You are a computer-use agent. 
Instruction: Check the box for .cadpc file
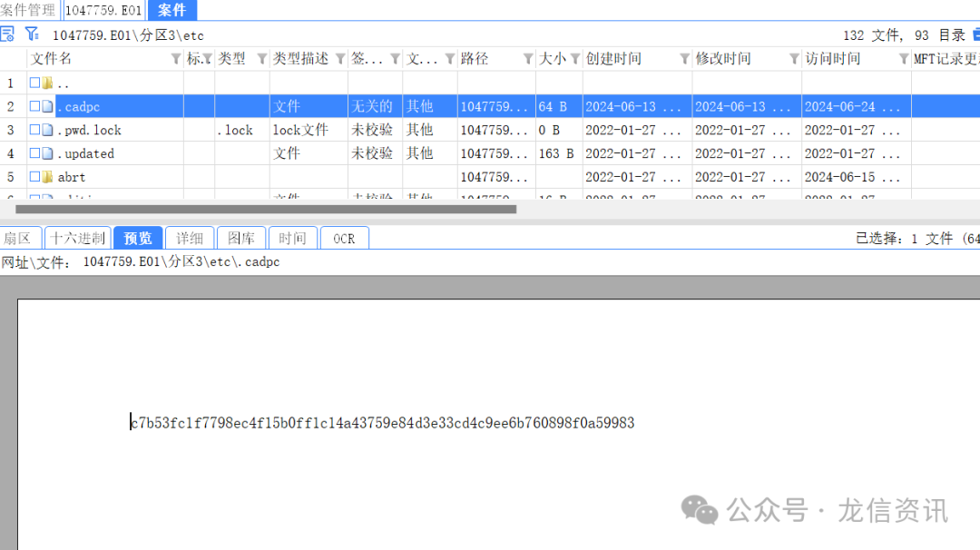tap(34, 107)
